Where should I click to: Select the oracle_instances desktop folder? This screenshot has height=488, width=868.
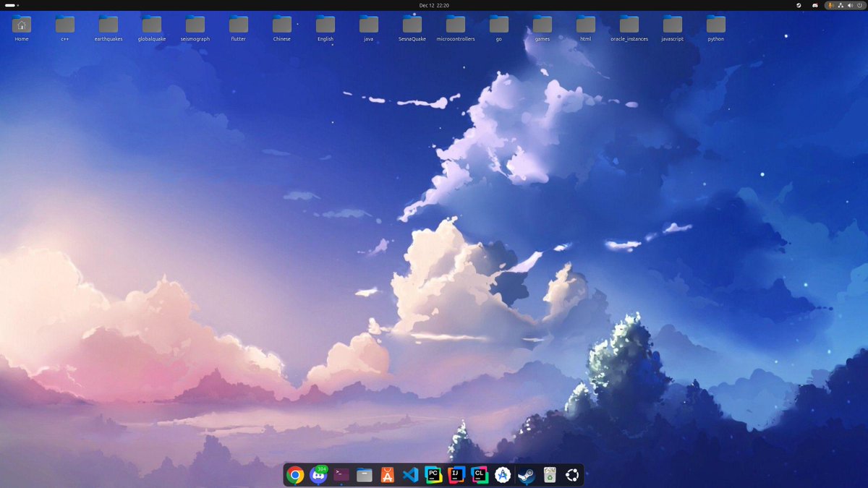click(x=629, y=27)
